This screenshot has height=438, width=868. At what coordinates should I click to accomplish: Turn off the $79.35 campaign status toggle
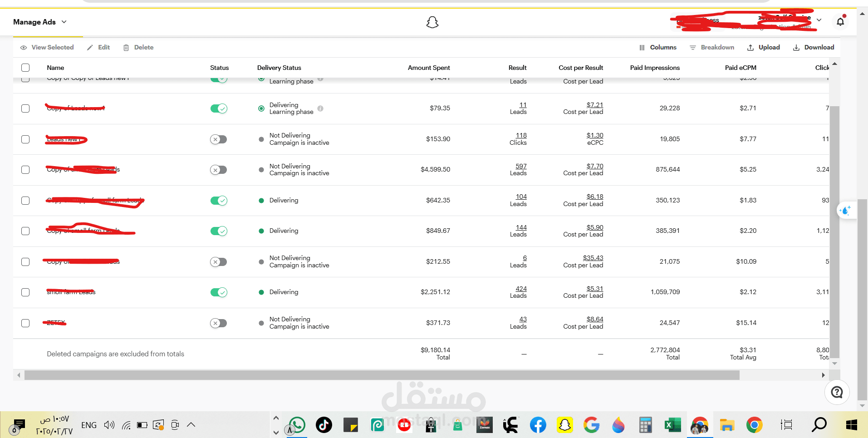[x=219, y=108]
